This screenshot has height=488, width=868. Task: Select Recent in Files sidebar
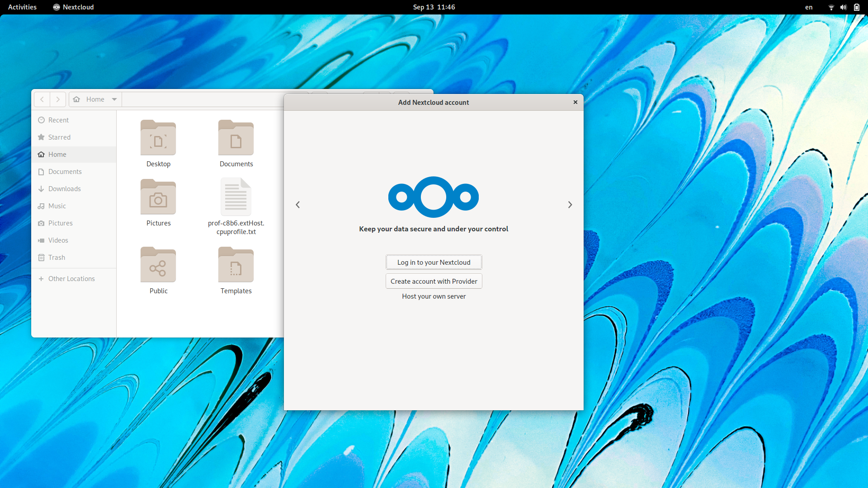tap(74, 120)
